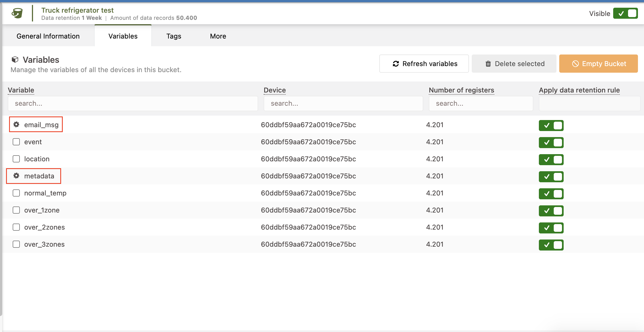Image resolution: width=644 pixels, height=332 pixels.
Task: Tick the event variable checkbox
Action: [16, 142]
